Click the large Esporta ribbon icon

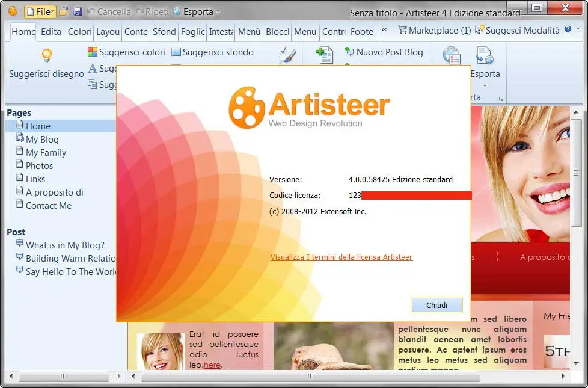coord(485,55)
